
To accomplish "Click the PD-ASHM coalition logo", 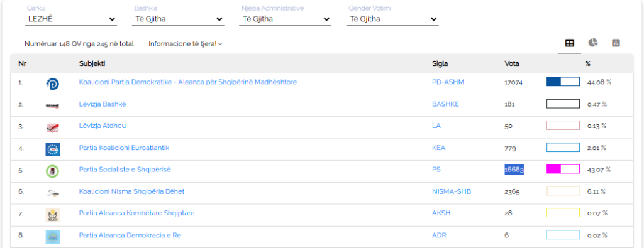I will click(x=53, y=84).
